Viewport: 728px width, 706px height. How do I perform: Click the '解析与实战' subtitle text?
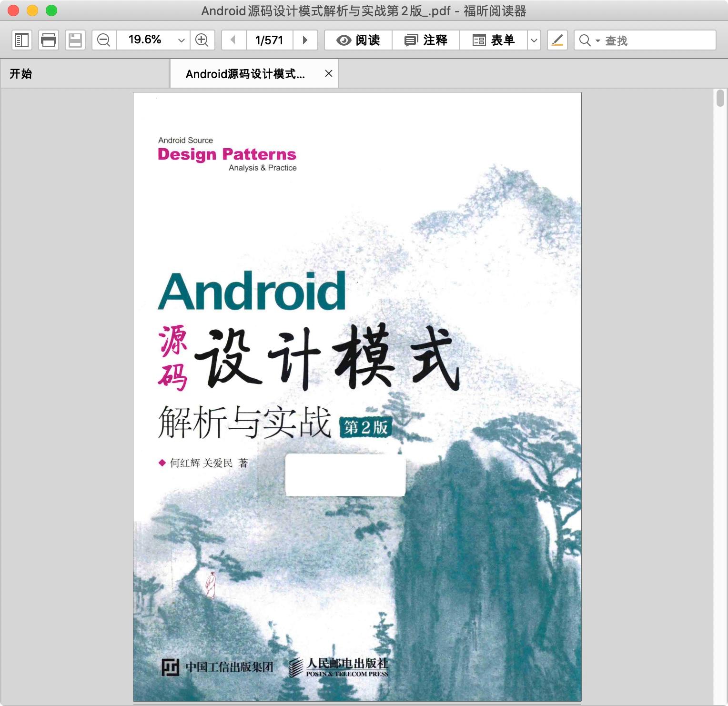pos(245,422)
